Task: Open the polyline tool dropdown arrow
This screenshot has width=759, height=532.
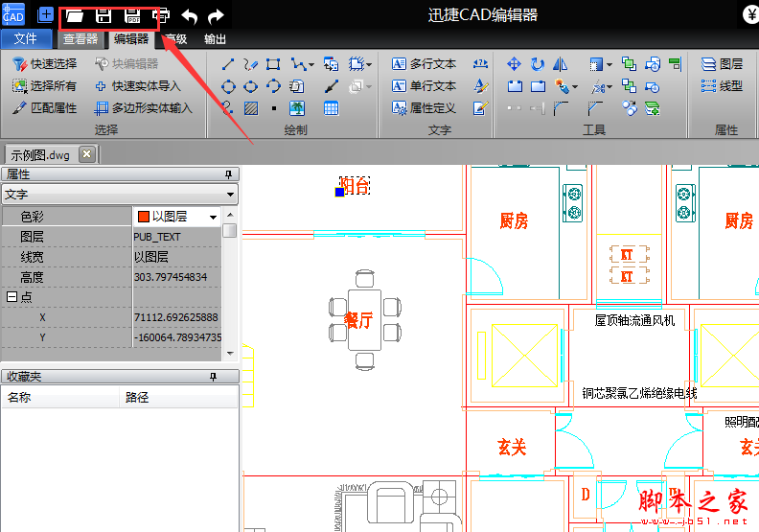Action: pos(311,64)
